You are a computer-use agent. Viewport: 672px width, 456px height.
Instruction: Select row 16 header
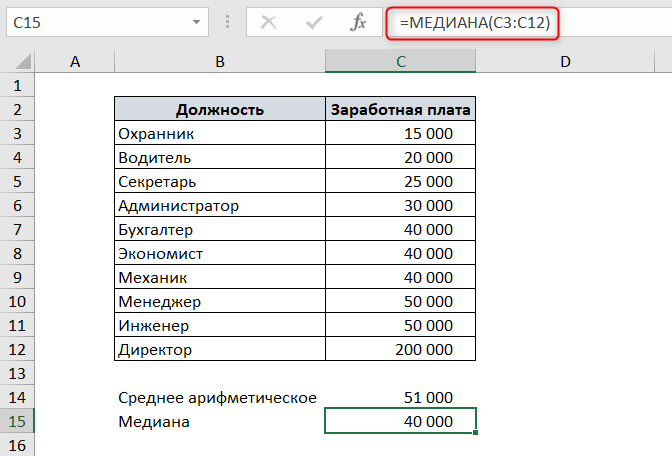pos(17,445)
